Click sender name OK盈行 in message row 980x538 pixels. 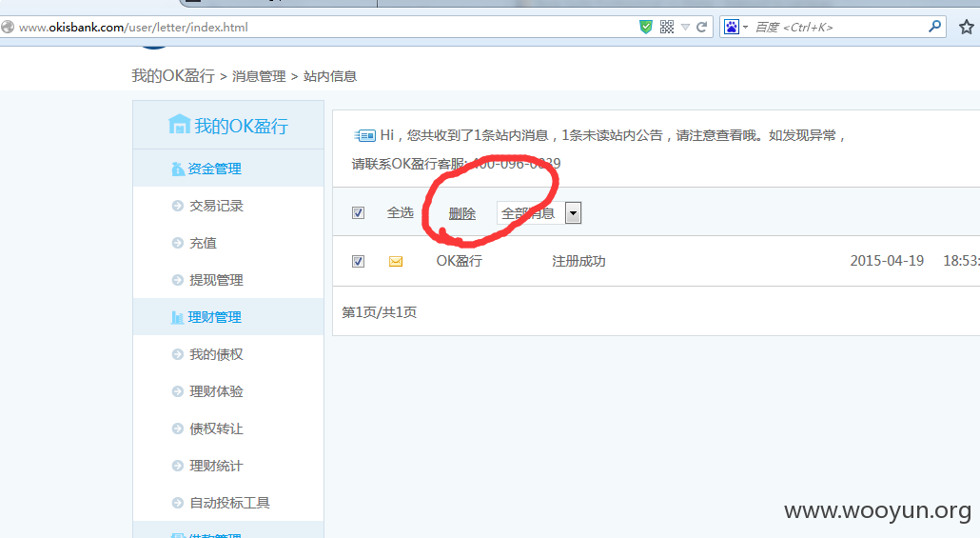(460, 261)
